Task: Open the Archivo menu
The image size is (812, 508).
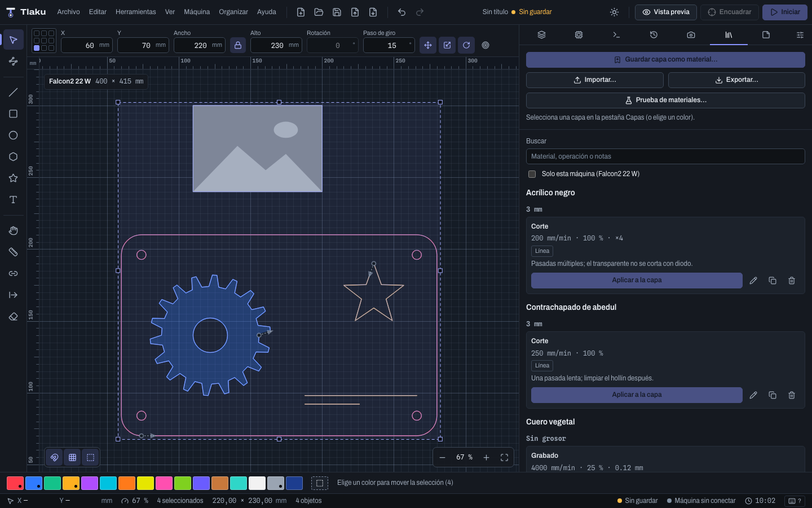Action: 68,12
